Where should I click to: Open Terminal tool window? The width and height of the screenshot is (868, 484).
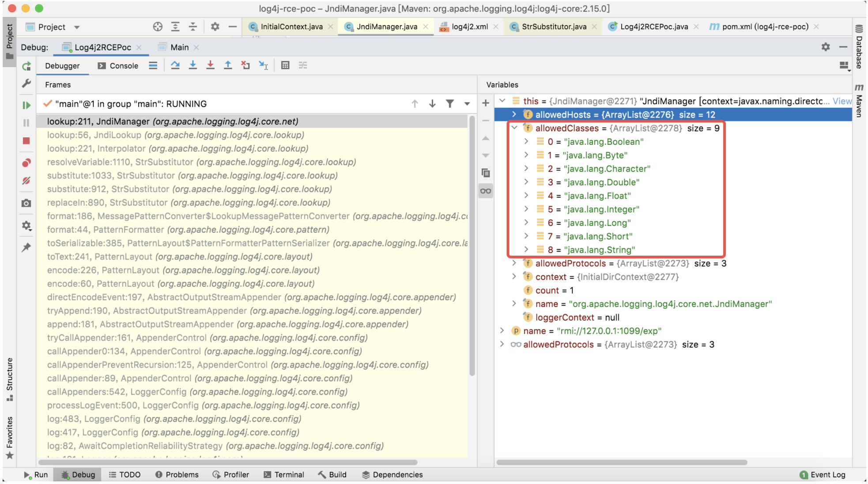point(284,475)
